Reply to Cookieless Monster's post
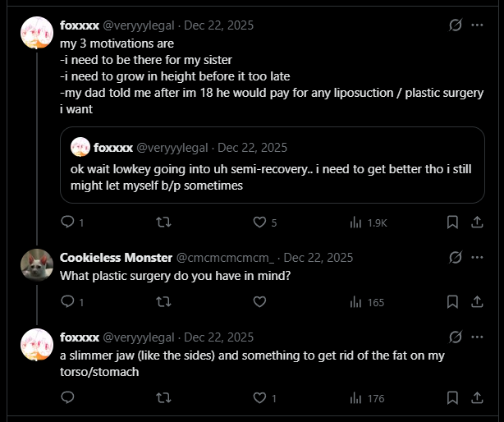The width and height of the screenshot is (504, 422). coord(68,302)
